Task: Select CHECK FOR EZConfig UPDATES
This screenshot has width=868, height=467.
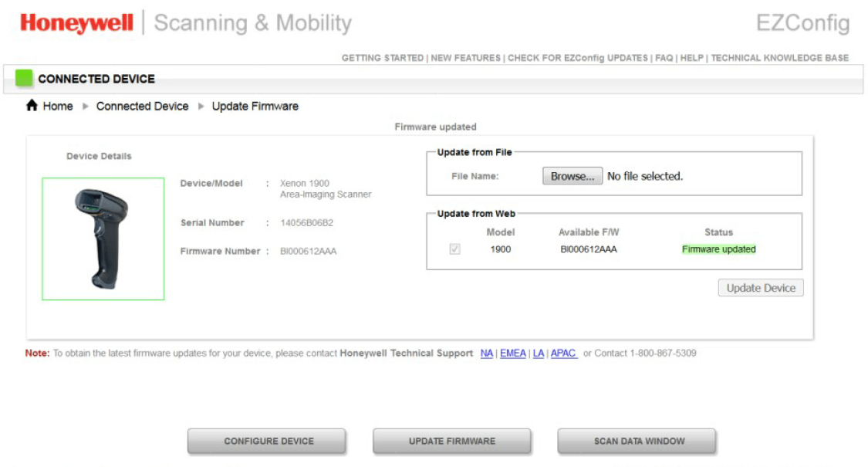Action: click(578, 58)
